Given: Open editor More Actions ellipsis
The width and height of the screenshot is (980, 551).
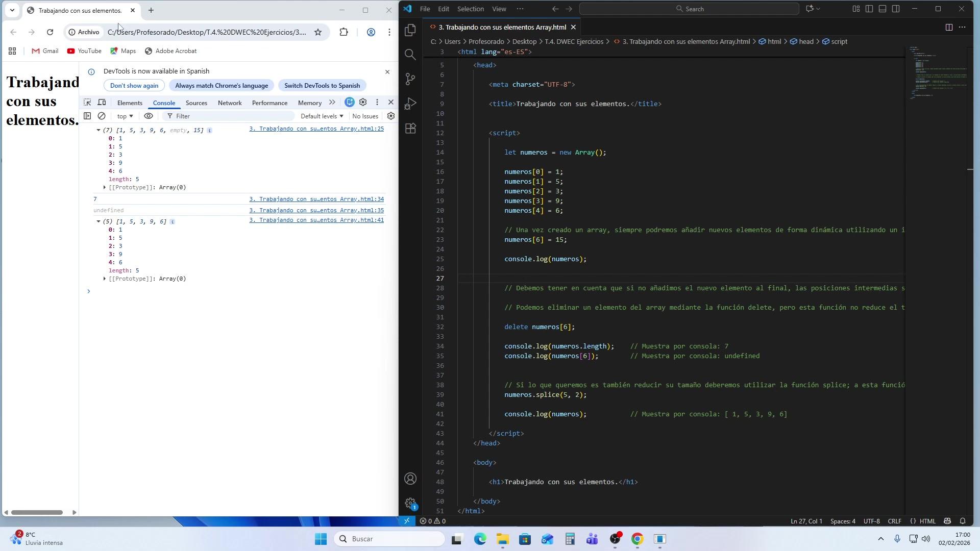Looking at the screenshot, I should click(962, 27).
